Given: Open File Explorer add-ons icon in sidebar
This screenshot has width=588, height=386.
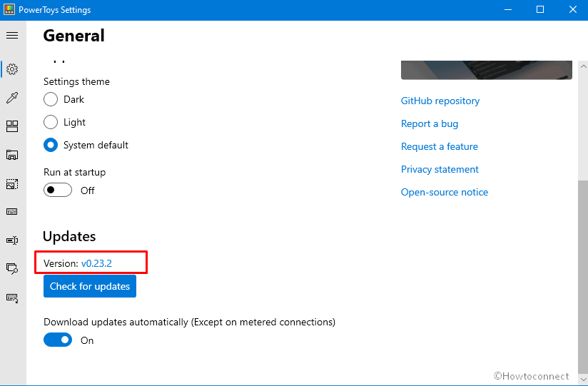Looking at the screenshot, I should (x=12, y=155).
